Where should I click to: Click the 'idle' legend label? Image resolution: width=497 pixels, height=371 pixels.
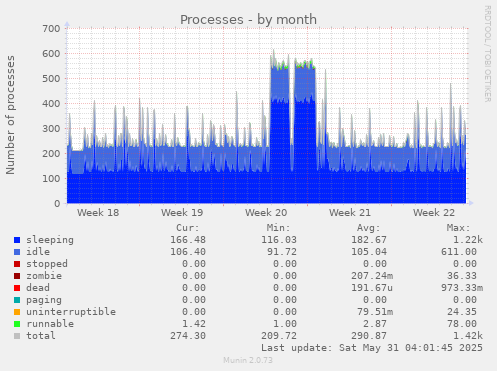38,252
